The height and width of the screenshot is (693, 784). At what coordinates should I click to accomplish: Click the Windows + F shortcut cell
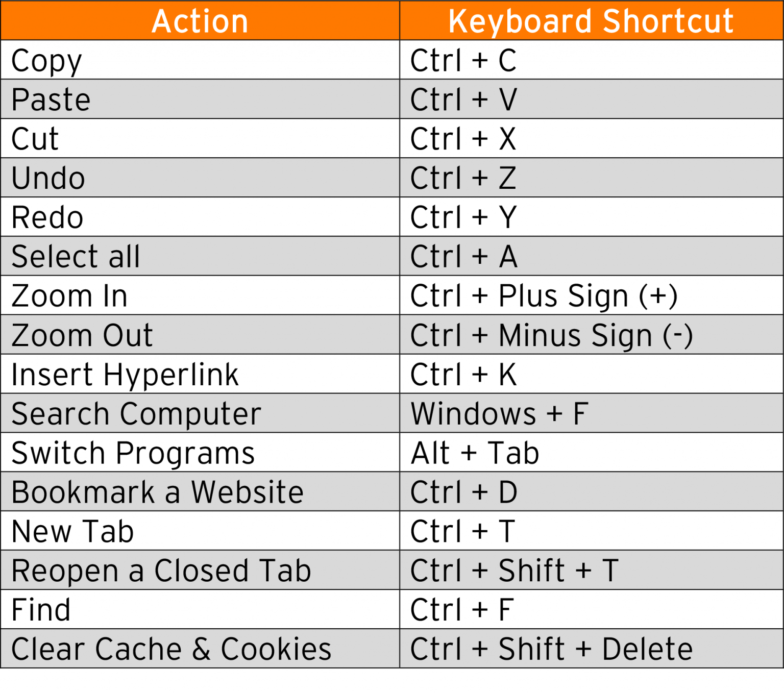coord(499,413)
